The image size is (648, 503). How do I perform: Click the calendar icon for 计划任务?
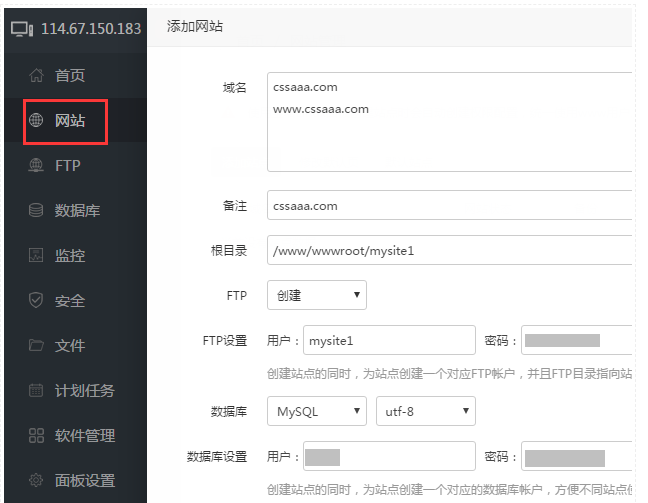(x=36, y=390)
